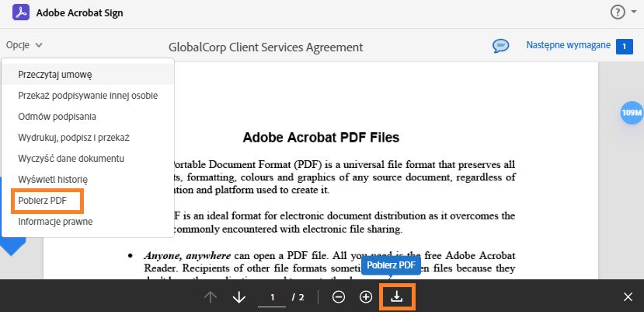Click the 109M floating blue circle
Screen dimensions: 644x312
(632, 113)
